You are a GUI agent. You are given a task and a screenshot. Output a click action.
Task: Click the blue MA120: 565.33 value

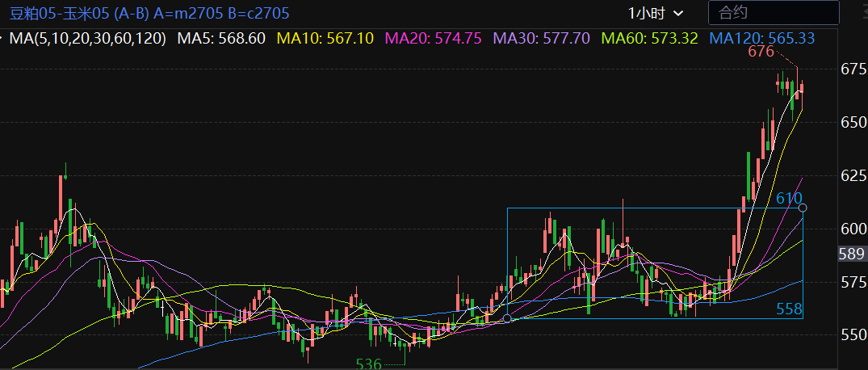click(x=761, y=38)
